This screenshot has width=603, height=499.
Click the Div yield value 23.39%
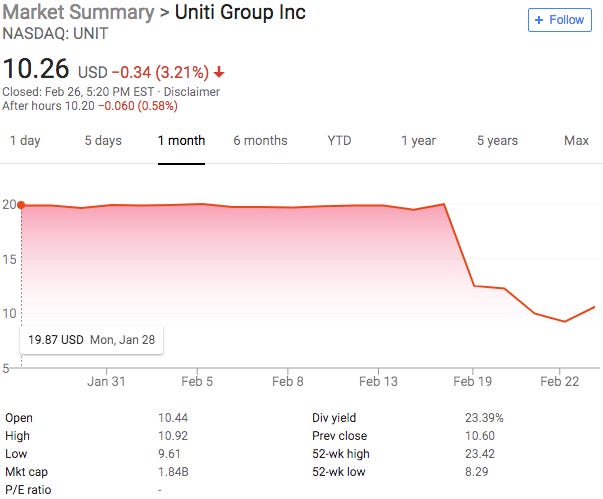click(x=483, y=418)
